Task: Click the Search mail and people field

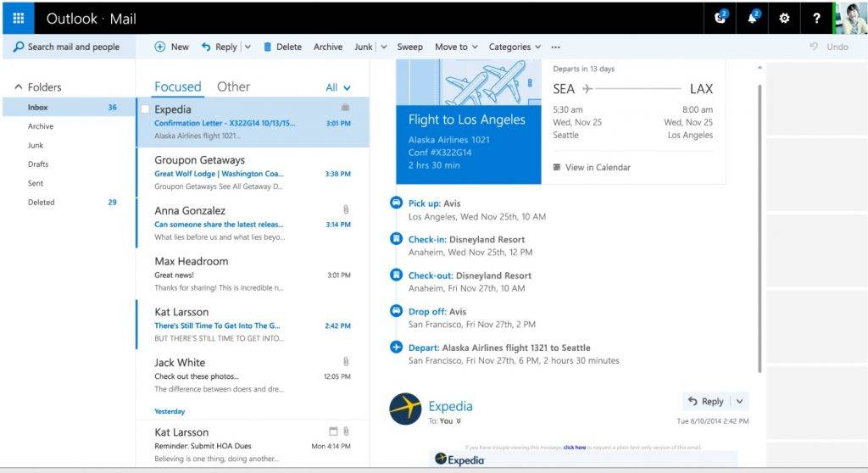Action: click(69, 47)
